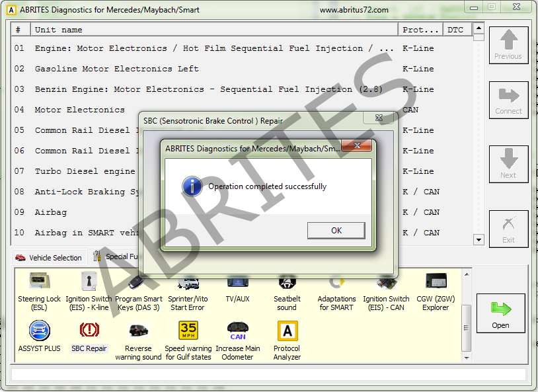
Task: Click the green Open button
Action: [500, 313]
